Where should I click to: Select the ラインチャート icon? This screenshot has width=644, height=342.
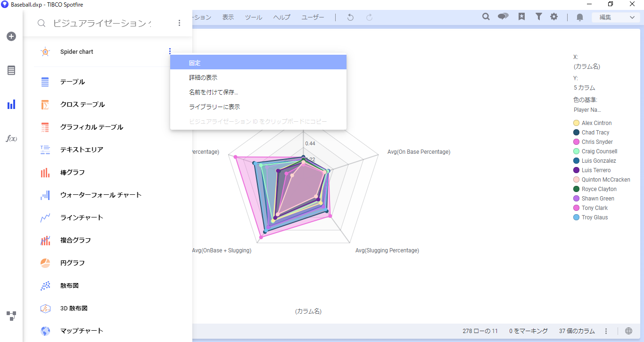click(45, 218)
